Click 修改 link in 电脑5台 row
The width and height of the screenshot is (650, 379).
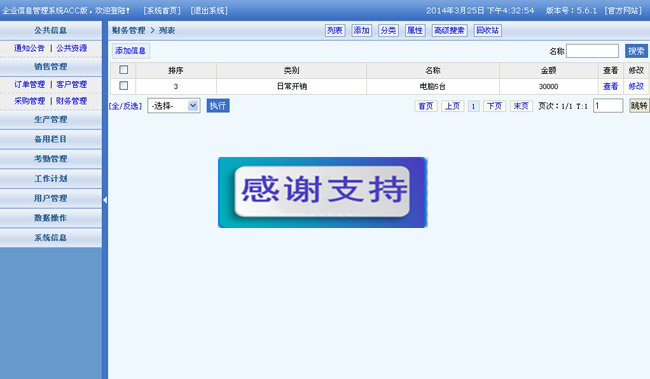(636, 86)
